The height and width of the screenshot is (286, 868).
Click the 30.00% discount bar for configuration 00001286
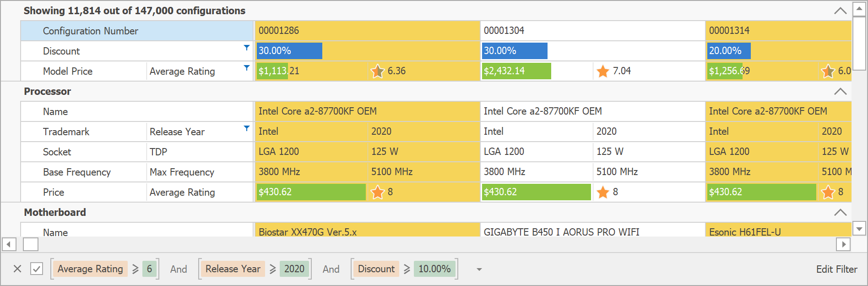tap(289, 51)
